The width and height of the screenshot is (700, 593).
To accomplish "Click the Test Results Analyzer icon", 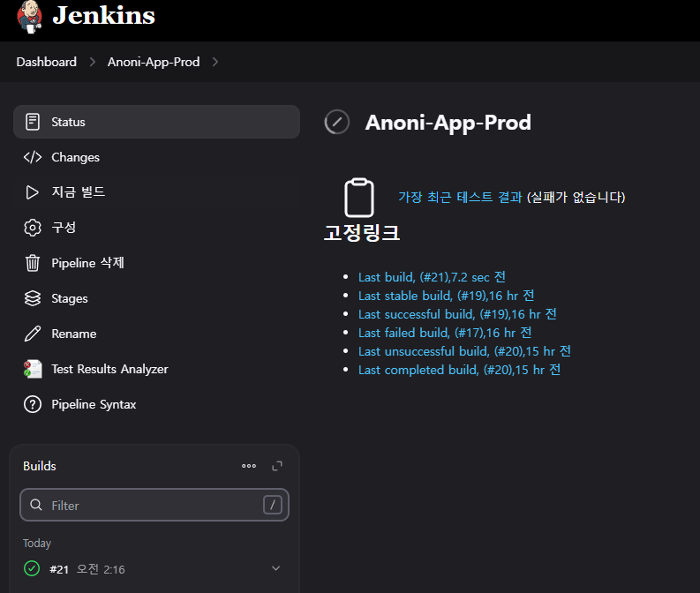I will [33, 369].
